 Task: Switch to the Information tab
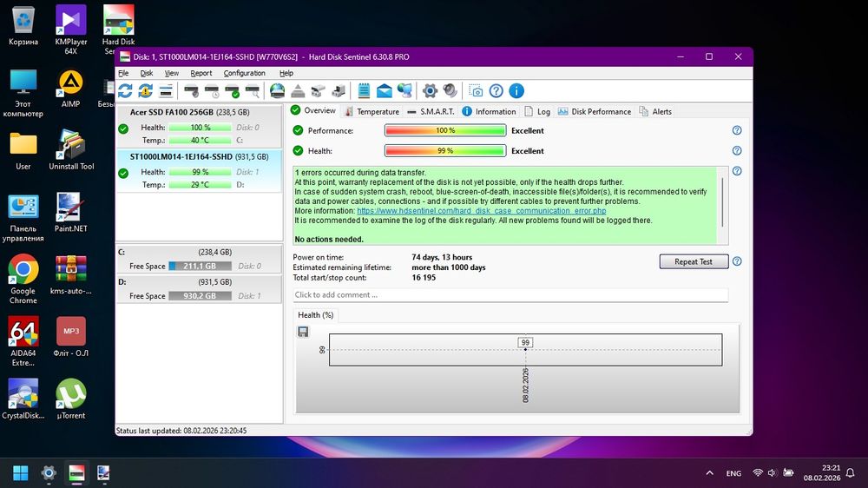489,111
